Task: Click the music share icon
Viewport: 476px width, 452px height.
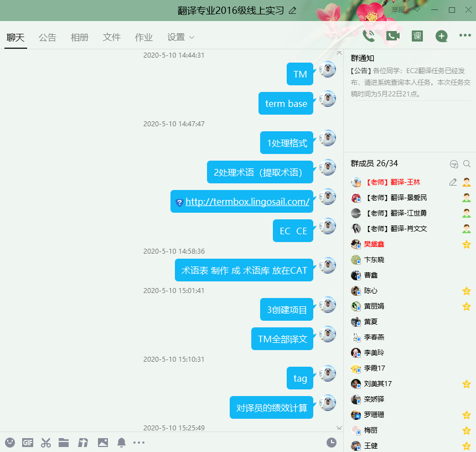Action: [83, 443]
